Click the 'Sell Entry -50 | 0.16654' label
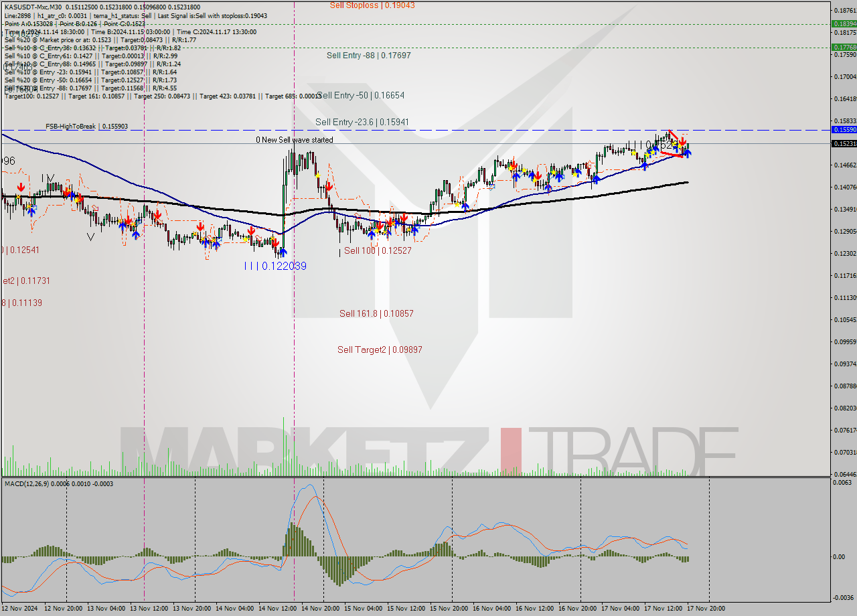This screenshot has width=857, height=616. (x=361, y=96)
